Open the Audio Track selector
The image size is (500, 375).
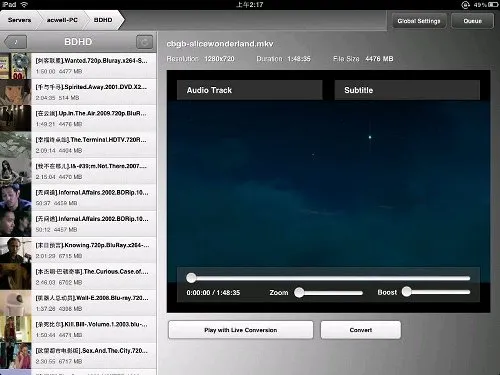point(250,90)
